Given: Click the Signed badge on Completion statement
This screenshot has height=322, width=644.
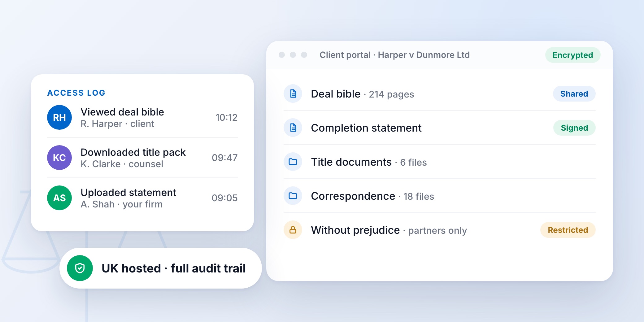Looking at the screenshot, I should [x=574, y=128].
